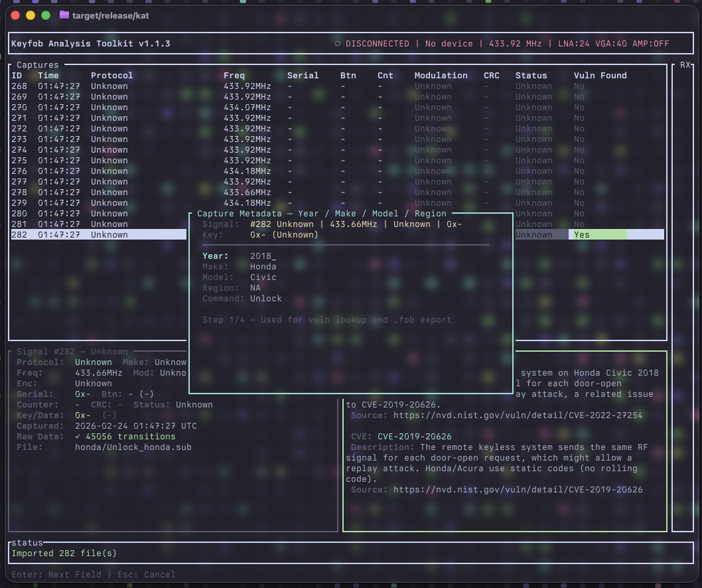Click the VGA:40 gain indicator
Screen dimensions: 702x588
click(611, 43)
